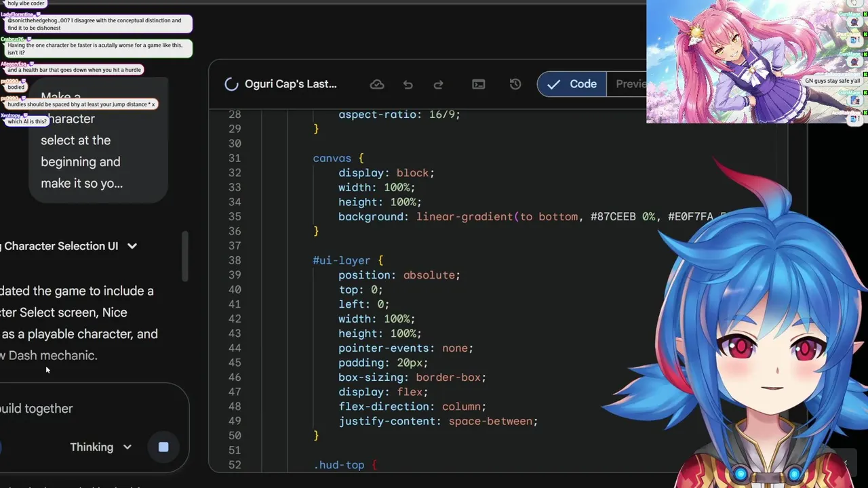The width and height of the screenshot is (868, 488).
Task: Click the loading spinner beside the app title
Action: tap(231, 84)
